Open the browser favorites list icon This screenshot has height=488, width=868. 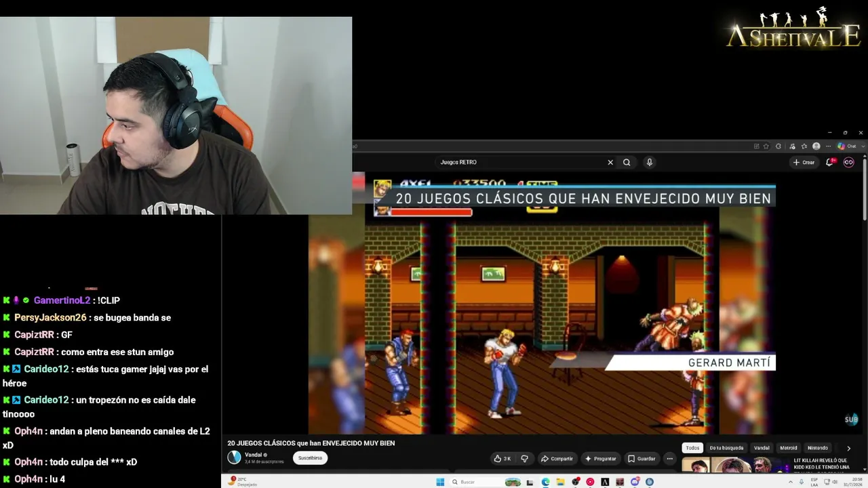(804, 146)
